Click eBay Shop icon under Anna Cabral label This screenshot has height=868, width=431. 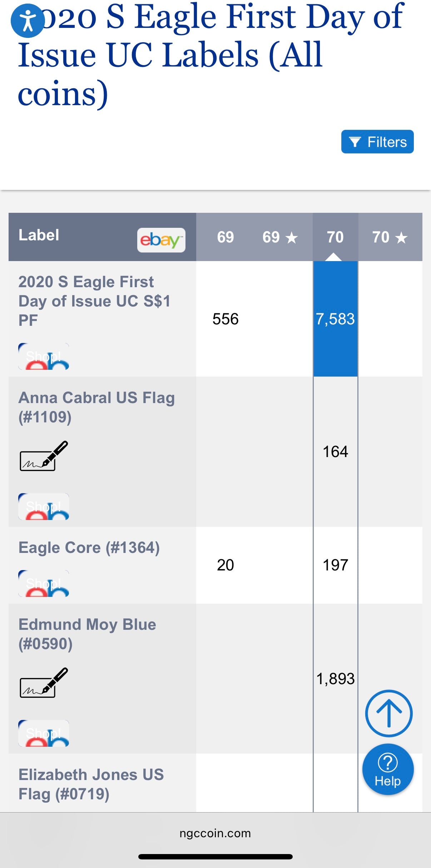pos(44,506)
